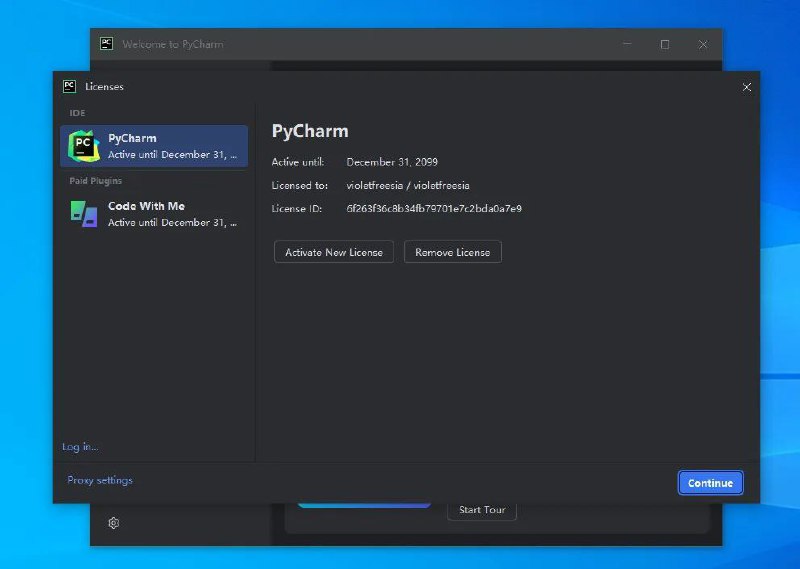Viewport: 800px width, 569px height.
Task: Click the Continue button
Action: tap(710, 483)
